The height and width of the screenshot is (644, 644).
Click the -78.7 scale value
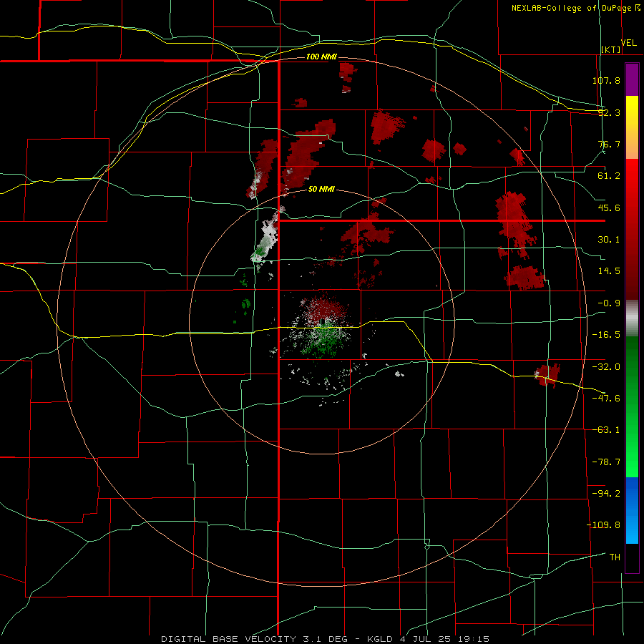tap(606, 462)
